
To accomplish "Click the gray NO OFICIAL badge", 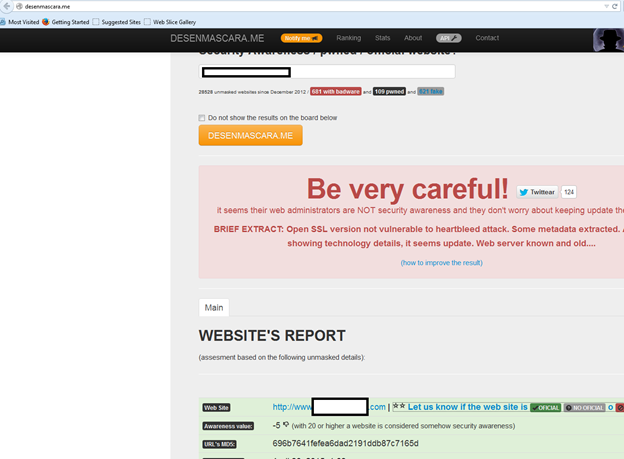I will pyautogui.click(x=585, y=407).
